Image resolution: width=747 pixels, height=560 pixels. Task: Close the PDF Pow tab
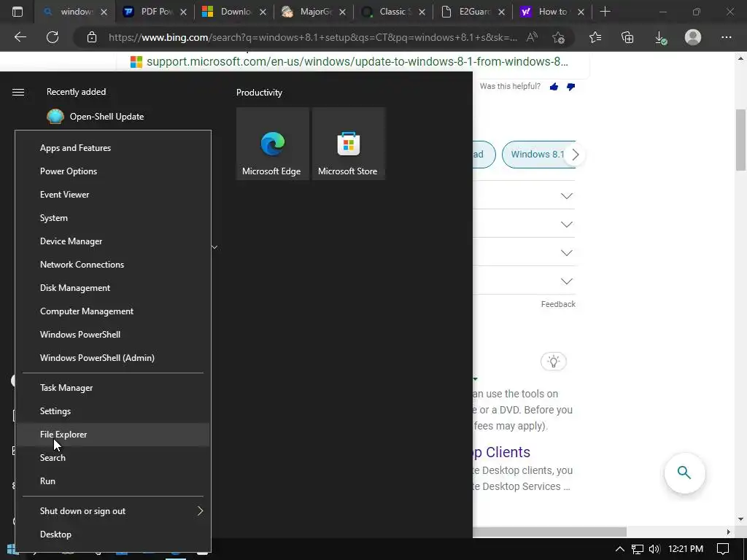click(183, 12)
